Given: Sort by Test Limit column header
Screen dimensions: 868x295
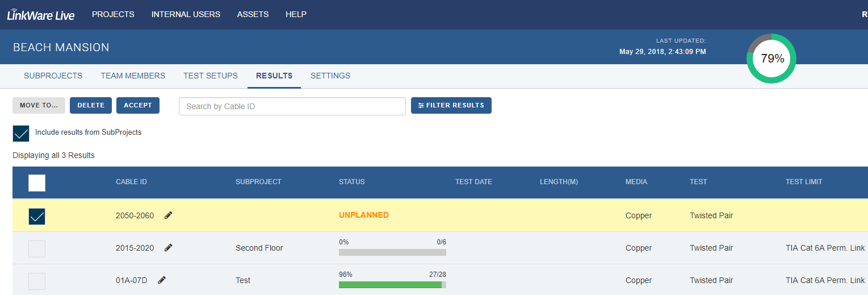Looking at the screenshot, I should [x=804, y=182].
